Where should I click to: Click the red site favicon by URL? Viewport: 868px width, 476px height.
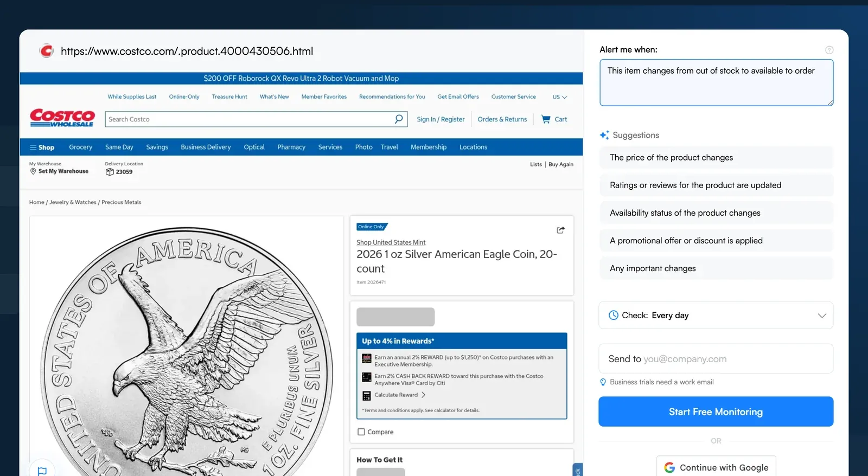pos(47,51)
